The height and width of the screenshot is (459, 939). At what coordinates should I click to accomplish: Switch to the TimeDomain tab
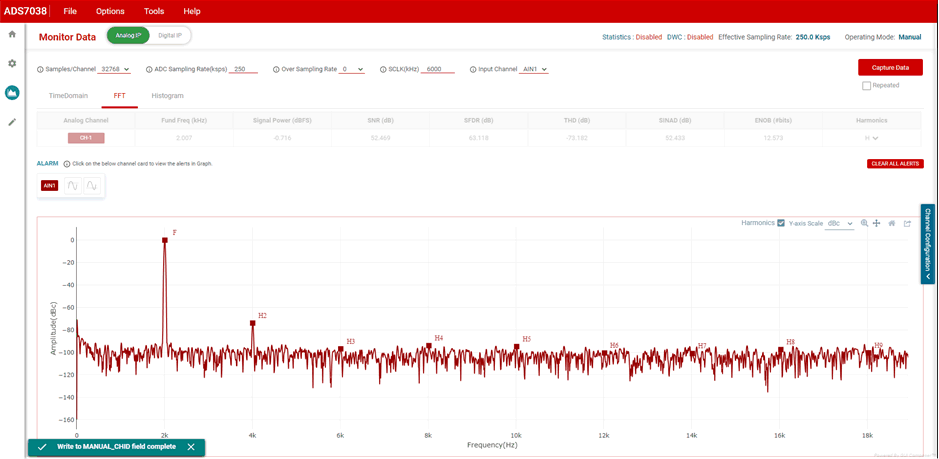pos(68,95)
